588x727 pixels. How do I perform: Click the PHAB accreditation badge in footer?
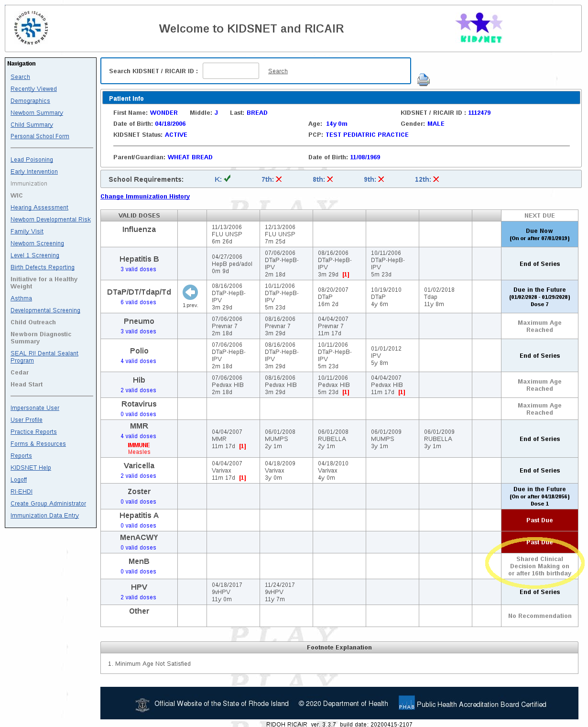coord(406,703)
